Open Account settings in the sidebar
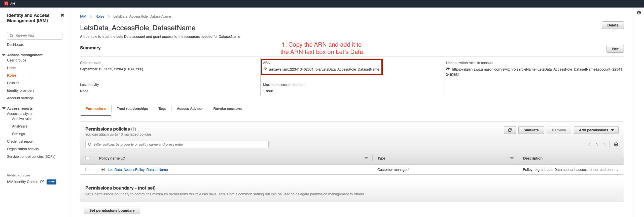644x217 pixels. pos(20,98)
